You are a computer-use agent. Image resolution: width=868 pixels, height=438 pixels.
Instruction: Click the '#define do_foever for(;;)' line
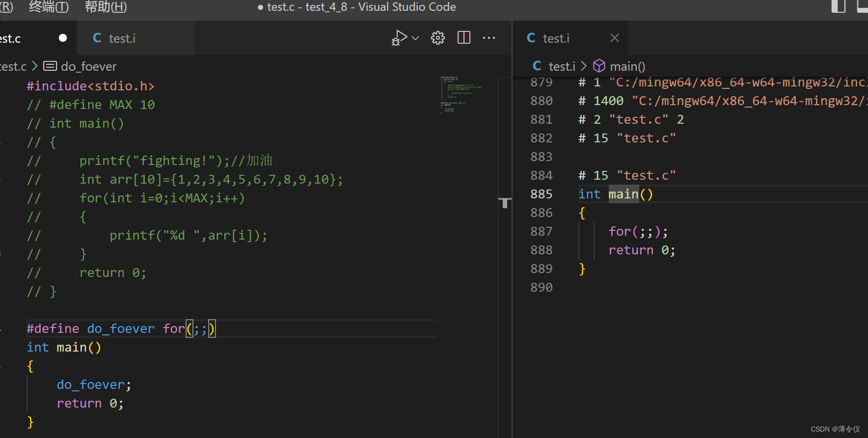coord(121,328)
